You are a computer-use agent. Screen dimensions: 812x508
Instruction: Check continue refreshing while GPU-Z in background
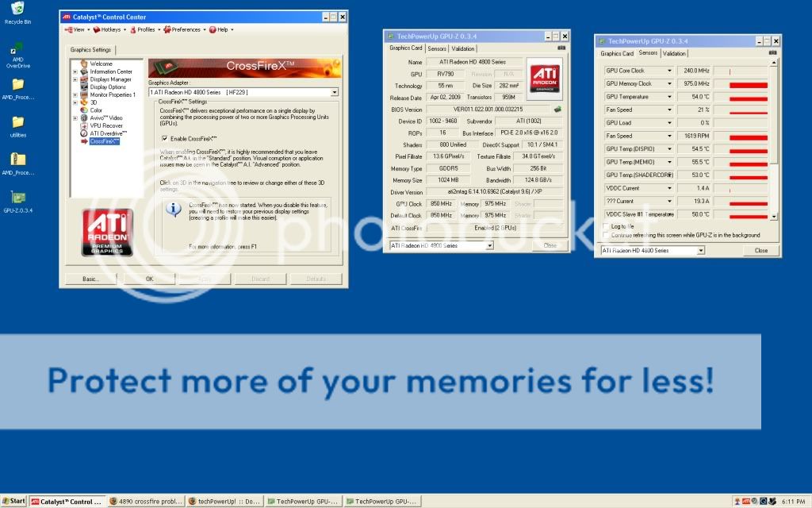605,234
